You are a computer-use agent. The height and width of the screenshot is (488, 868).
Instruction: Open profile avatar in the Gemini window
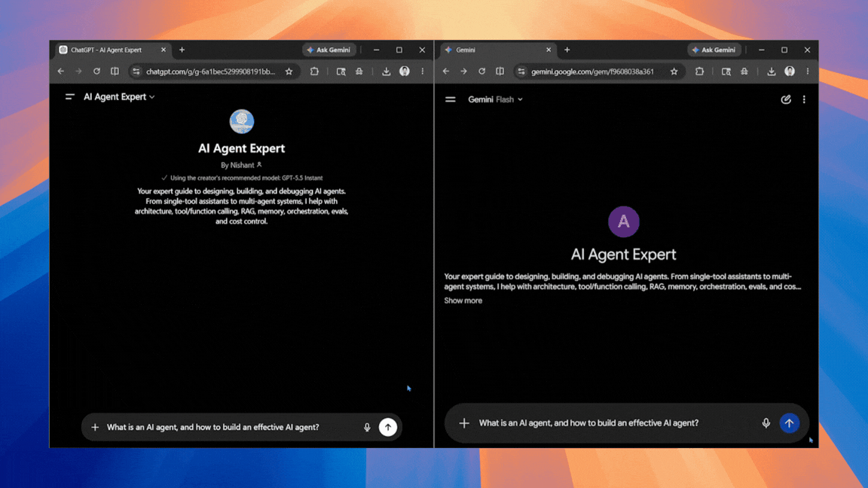click(790, 72)
